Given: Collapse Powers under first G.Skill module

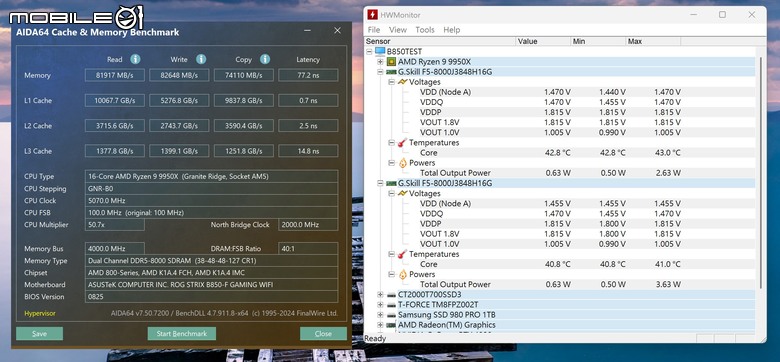Looking at the screenshot, I should [x=391, y=163].
